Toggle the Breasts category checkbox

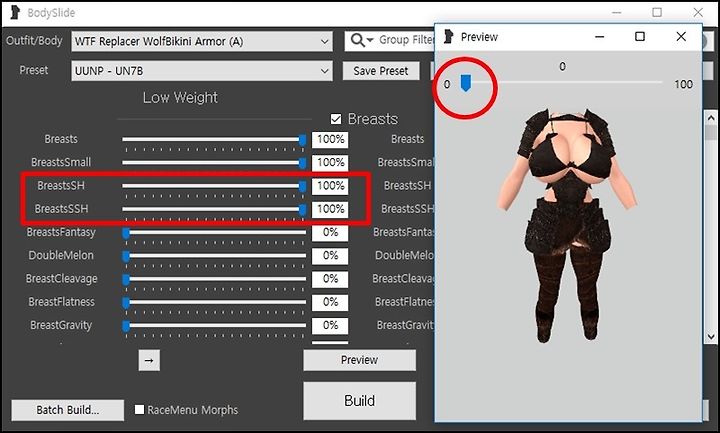pyautogui.click(x=336, y=119)
